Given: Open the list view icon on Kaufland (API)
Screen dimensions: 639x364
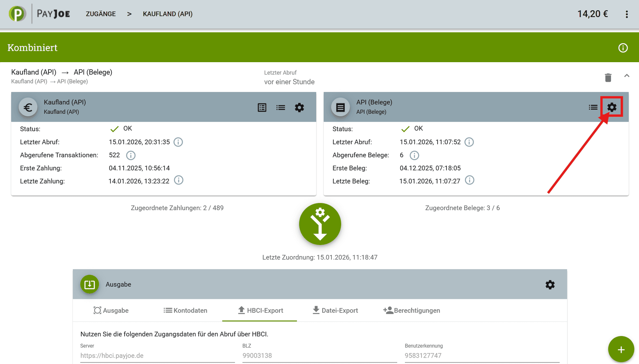Looking at the screenshot, I should tap(281, 107).
